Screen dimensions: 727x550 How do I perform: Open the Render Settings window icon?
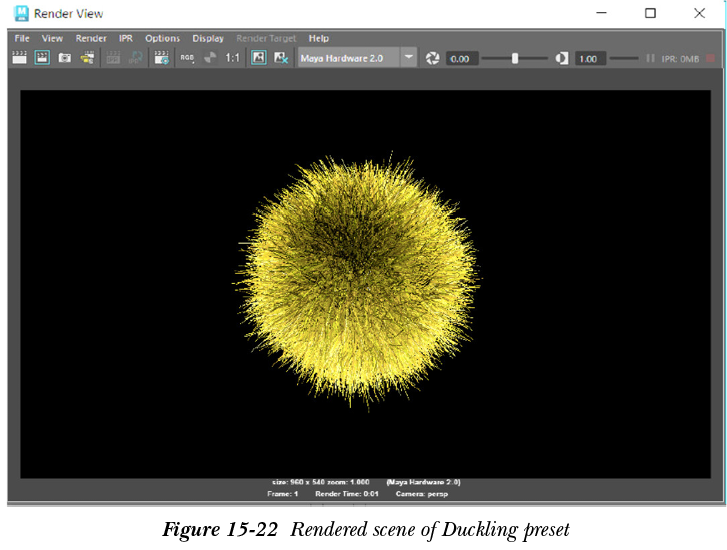pos(161,58)
